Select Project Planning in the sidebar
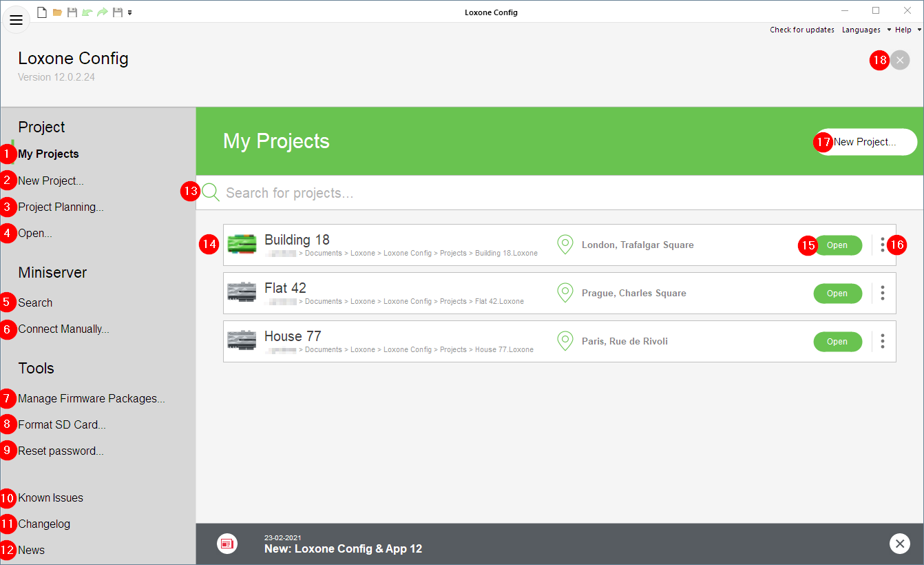 pyautogui.click(x=61, y=207)
